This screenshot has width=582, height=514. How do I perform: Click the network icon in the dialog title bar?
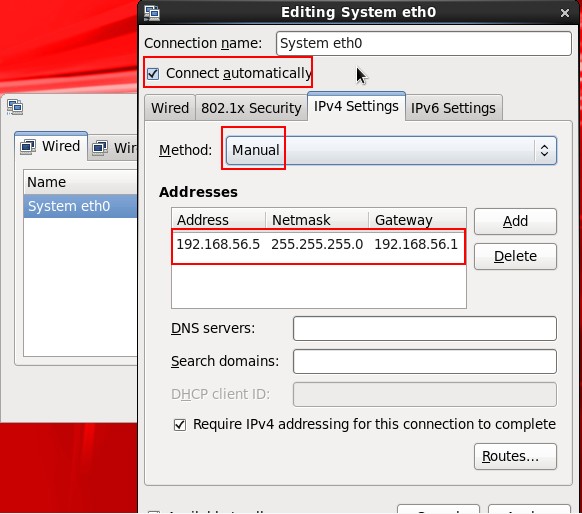click(x=152, y=13)
